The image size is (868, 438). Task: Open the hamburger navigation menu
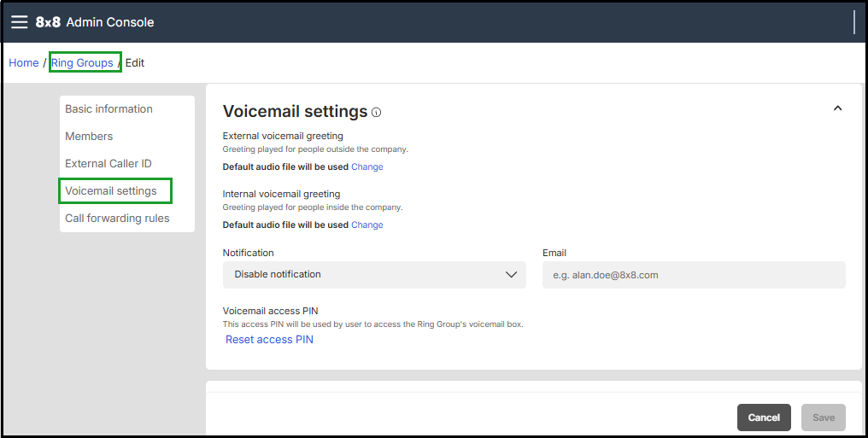19,22
